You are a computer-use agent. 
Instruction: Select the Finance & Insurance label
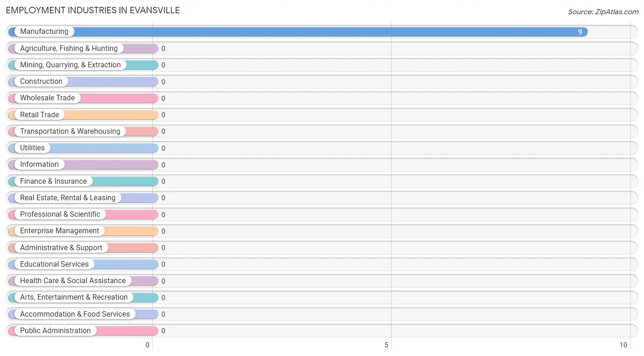(53, 181)
